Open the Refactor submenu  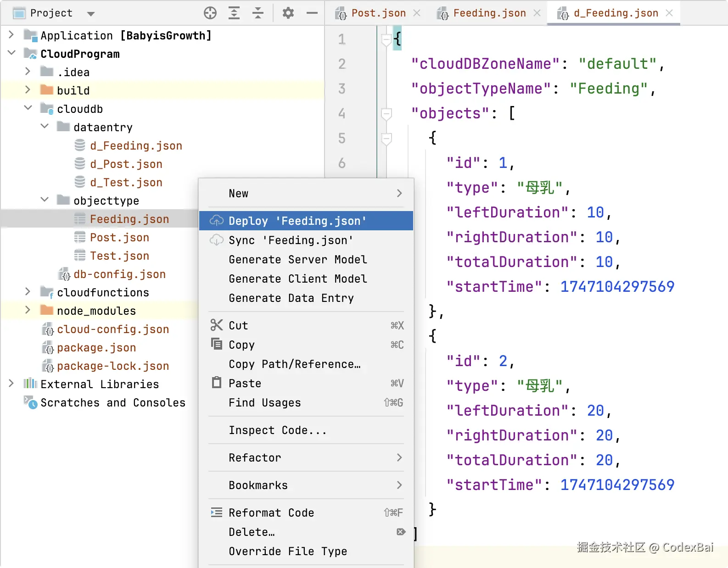coord(306,457)
